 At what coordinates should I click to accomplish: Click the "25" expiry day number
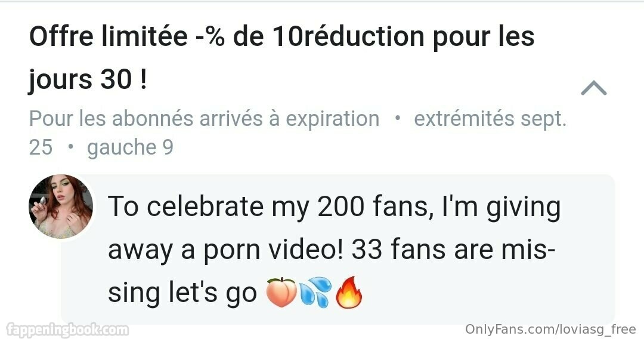point(41,147)
